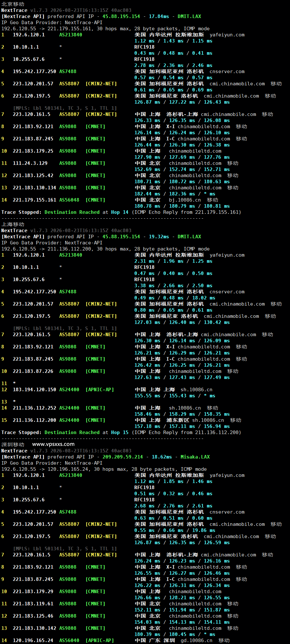
Task: Click the www.vpsxxs.com text
Action: pyautogui.click(x=53, y=444)
